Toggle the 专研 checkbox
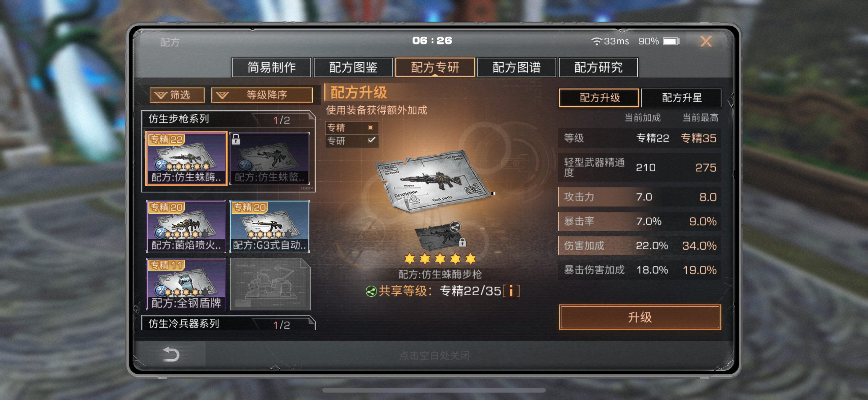Image resolution: width=868 pixels, height=400 pixels. pyautogui.click(x=371, y=140)
